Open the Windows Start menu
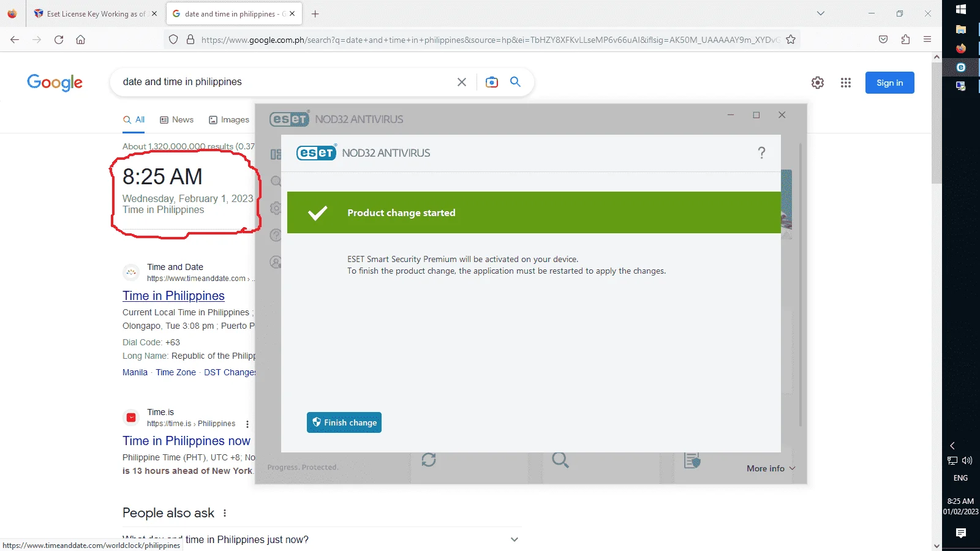Image resolution: width=980 pixels, height=551 pixels. pos(961,9)
